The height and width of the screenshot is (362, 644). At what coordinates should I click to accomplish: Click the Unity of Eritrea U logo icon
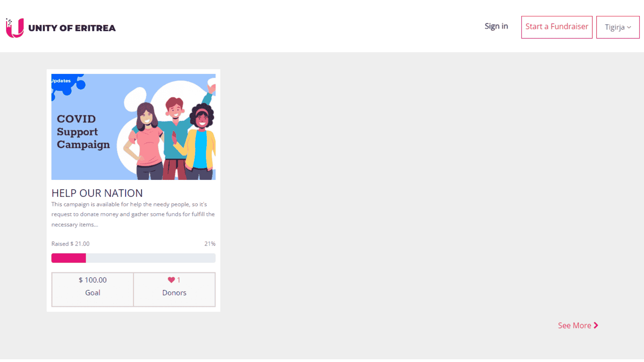(15, 28)
